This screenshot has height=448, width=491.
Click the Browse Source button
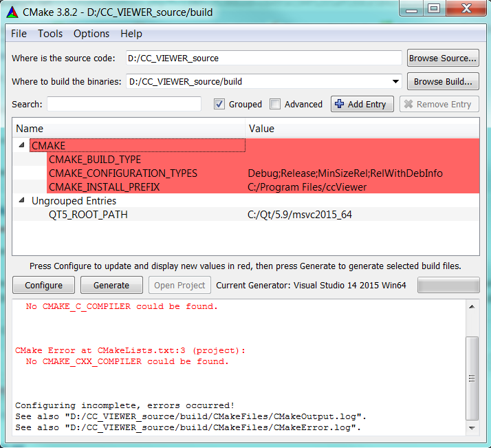click(442, 58)
